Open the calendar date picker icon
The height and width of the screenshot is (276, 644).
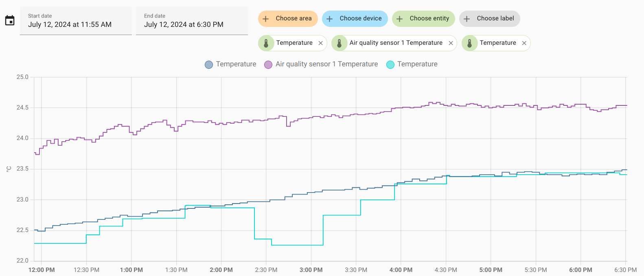(10, 20)
